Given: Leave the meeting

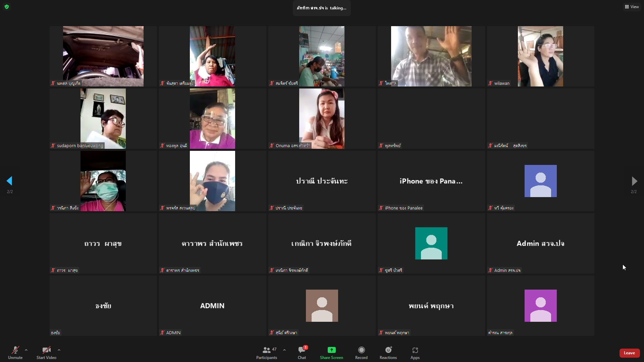Looking at the screenshot, I should [x=629, y=353].
